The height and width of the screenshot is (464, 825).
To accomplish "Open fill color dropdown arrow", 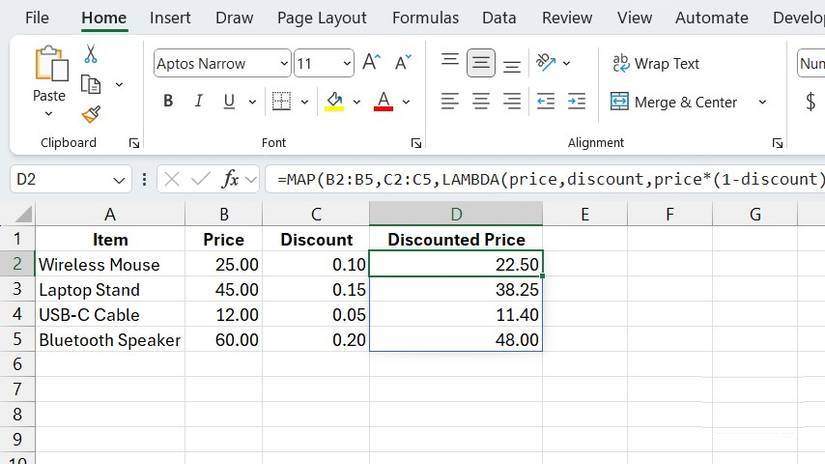I will (356, 102).
